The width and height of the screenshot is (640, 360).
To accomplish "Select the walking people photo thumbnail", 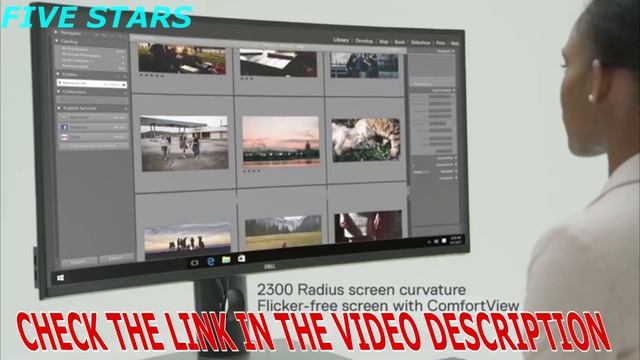I will (x=184, y=143).
